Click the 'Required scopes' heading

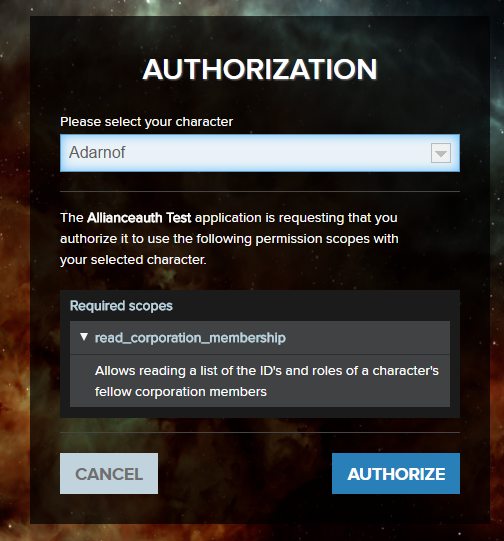coord(121,306)
